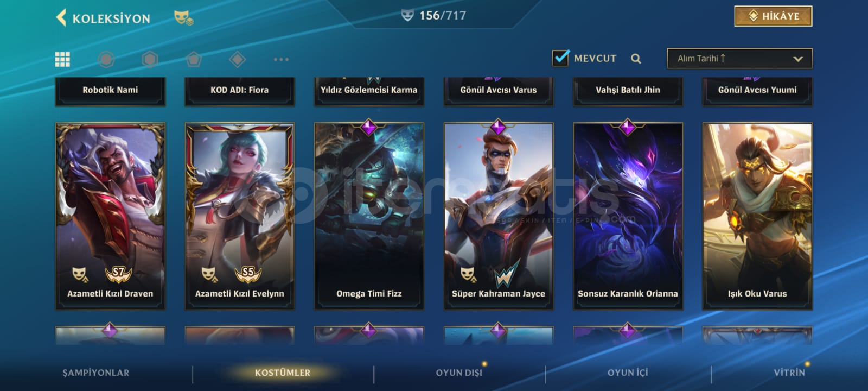Viewport: 868px width, 391px height.
Task: Select the all-skins grid filter icon
Action: coord(62,59)
